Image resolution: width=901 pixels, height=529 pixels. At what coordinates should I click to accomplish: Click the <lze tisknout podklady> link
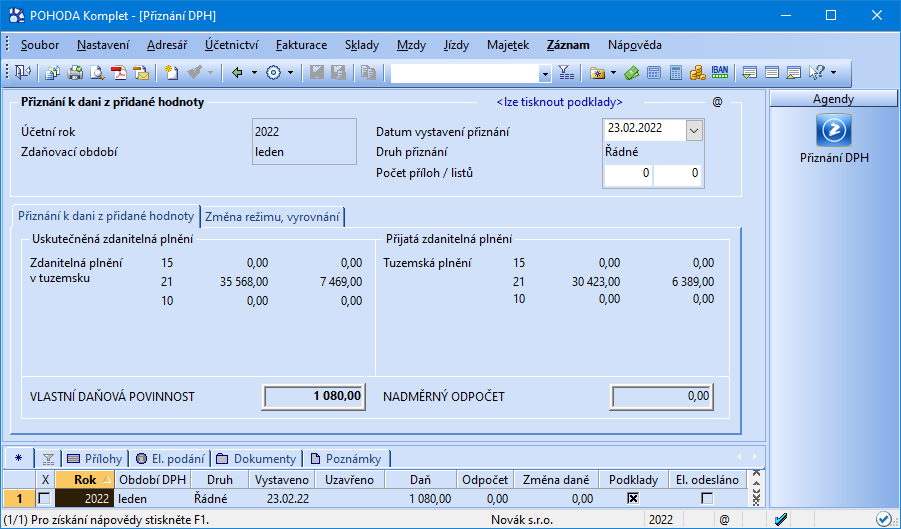[x=559, y=102]
